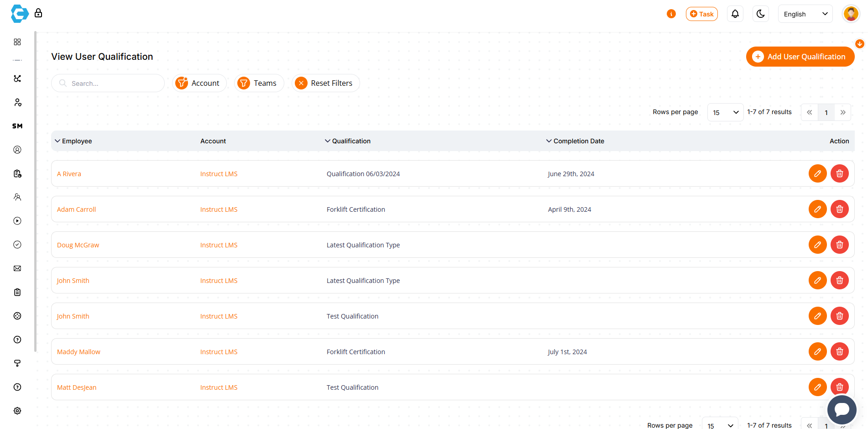This screenshot has height=429, width=868.
Task: Open the Teams filter
Action: [259, 83]
